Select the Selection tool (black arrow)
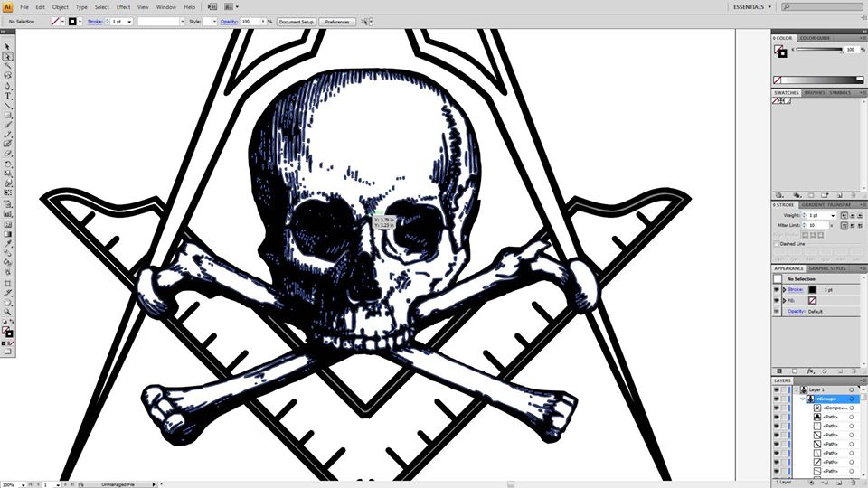 (x=8, y=47)
